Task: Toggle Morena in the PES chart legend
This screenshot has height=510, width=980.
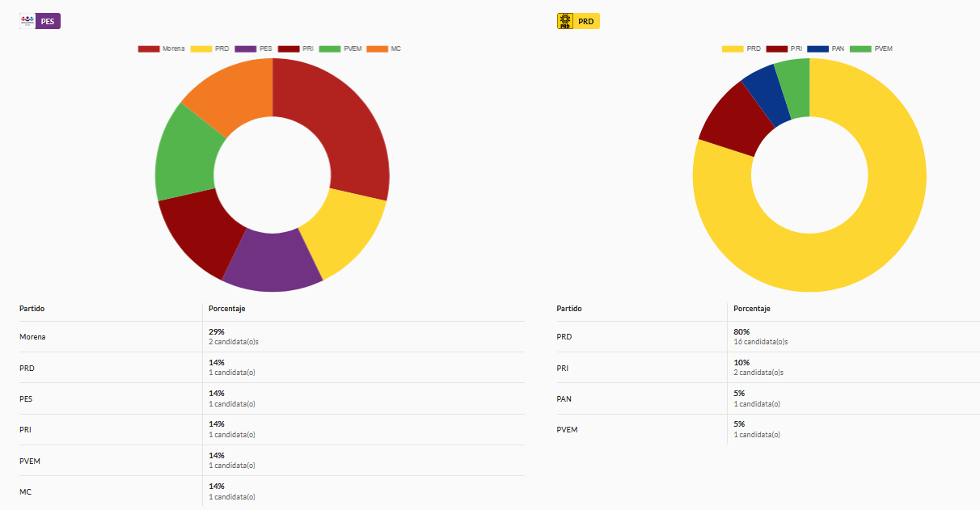Action: [162, 48]
